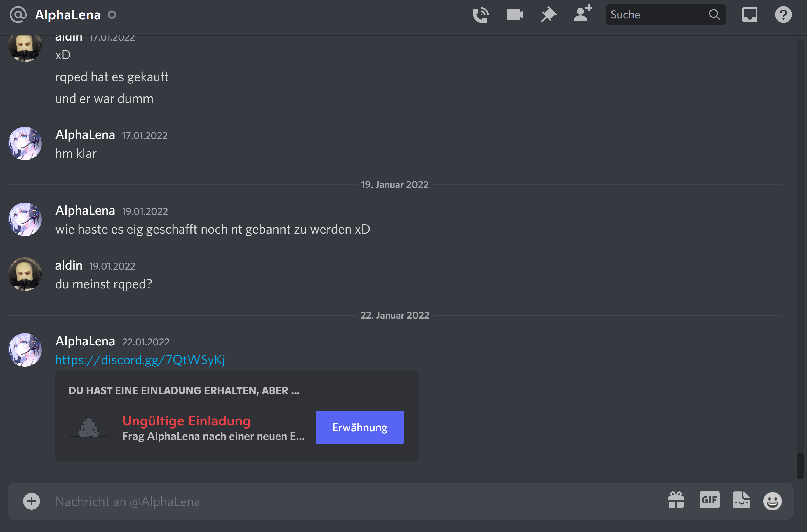
Task: Open the inbox icon
Action: point(750,15)
